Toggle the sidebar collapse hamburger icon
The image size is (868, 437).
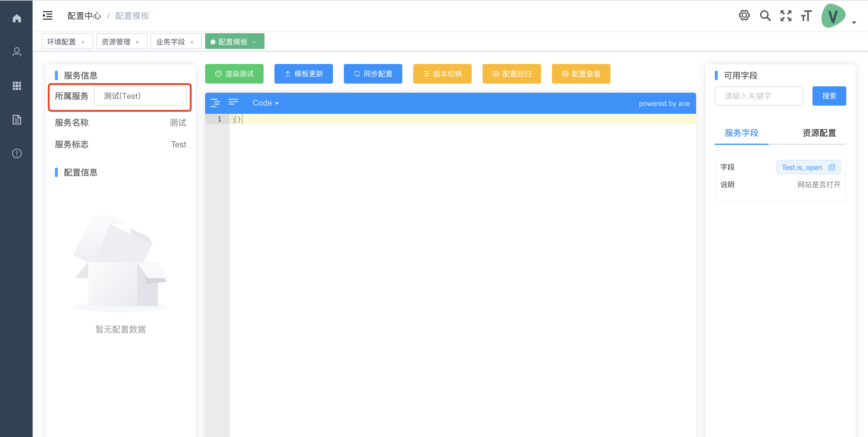48,15
